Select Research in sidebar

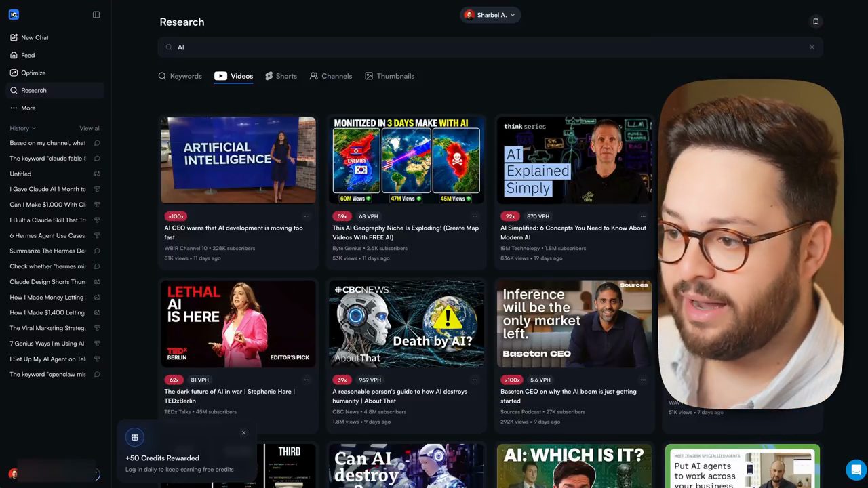point(54,90)
